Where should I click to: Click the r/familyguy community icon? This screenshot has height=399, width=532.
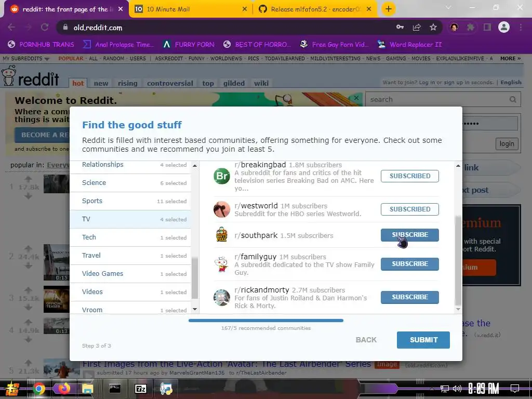pos(221,264)
